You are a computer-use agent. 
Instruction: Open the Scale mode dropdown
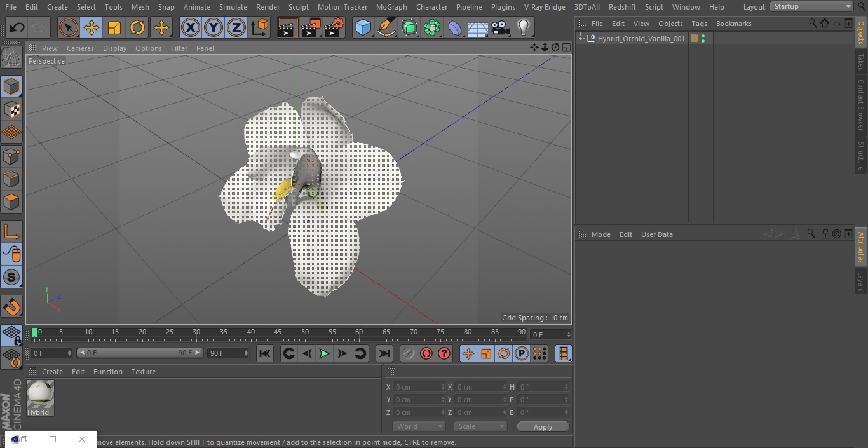(480, 426)
